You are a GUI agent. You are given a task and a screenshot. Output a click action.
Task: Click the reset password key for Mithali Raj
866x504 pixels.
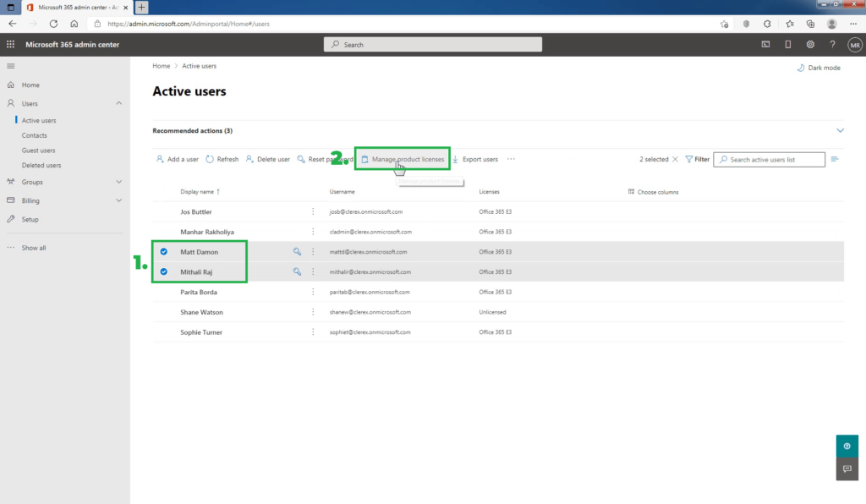[297, 271]
